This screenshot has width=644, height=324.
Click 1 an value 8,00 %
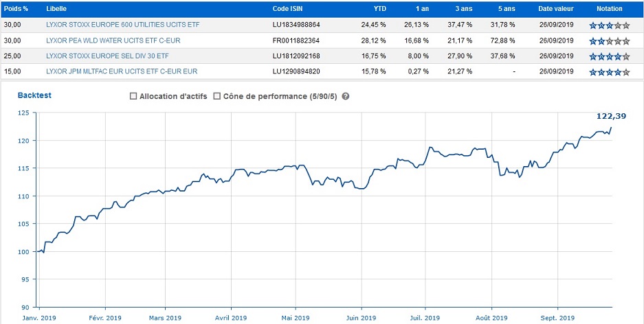(418, 56)
